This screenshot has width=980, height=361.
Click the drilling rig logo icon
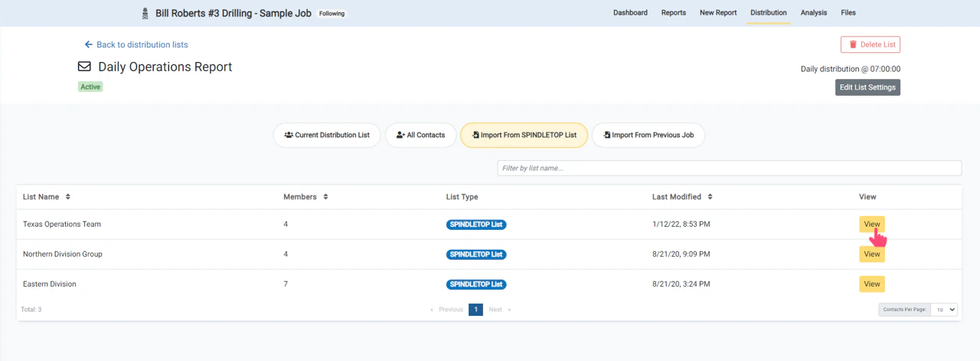[145, 13]
